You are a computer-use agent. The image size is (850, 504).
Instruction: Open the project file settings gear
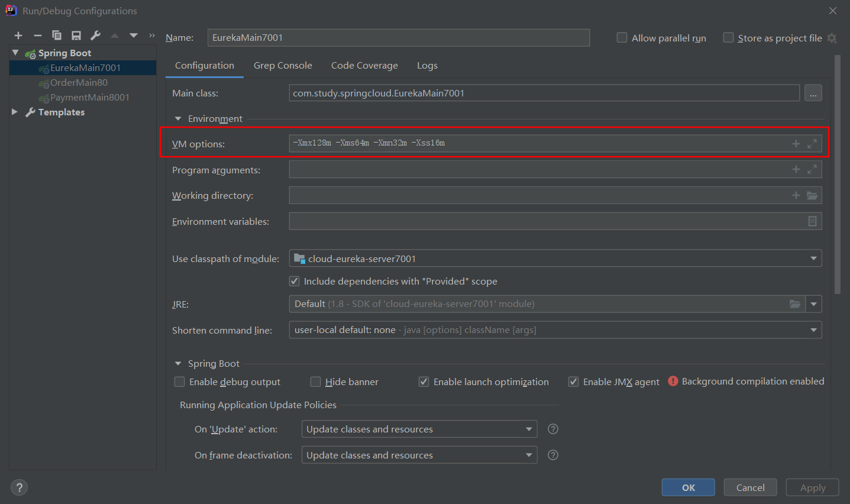832,38
